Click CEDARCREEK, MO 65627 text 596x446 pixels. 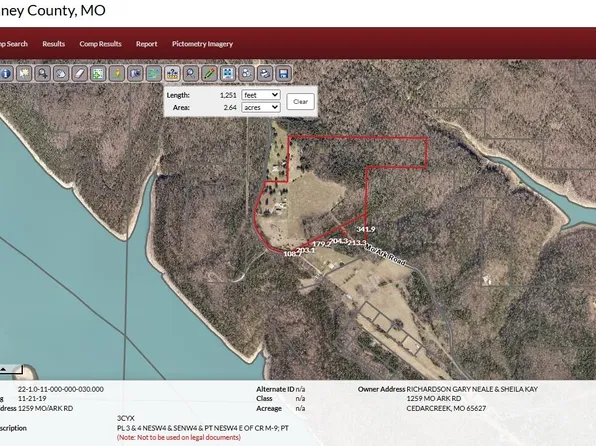[446, 408]
